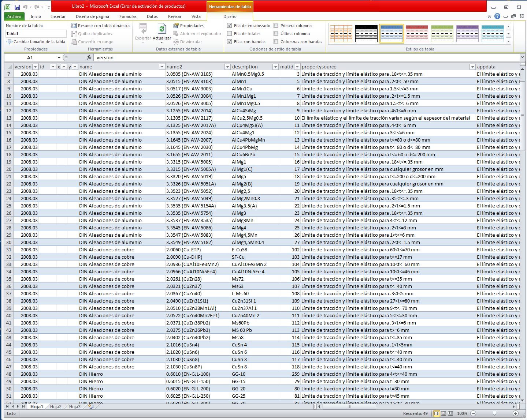Image resolution: width=527 pixels, height=420 pixels.
Task: Open the Name Box dropdown
Action: (59, 58)
